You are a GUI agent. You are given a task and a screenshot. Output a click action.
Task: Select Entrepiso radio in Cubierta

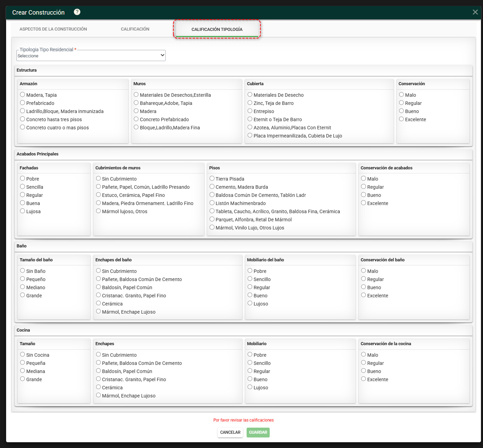point(250,111)
